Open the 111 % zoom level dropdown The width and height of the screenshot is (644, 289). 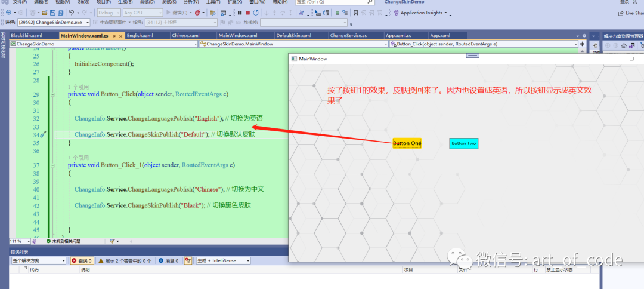(x=20, y=241)
